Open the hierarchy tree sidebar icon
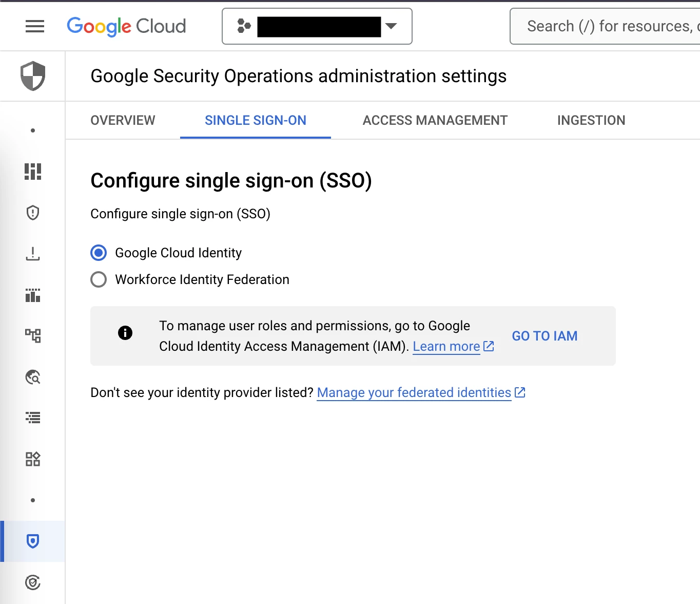 coord(33,336)
